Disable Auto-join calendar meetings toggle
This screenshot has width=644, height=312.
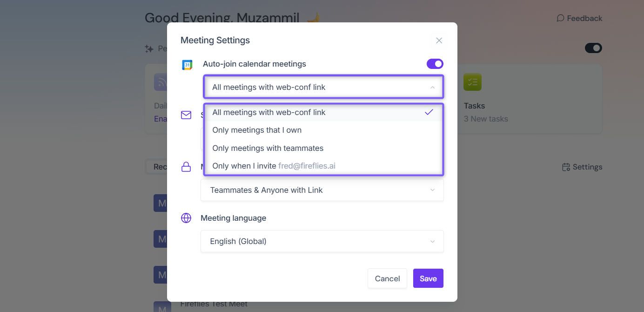[x=435, y=64]
